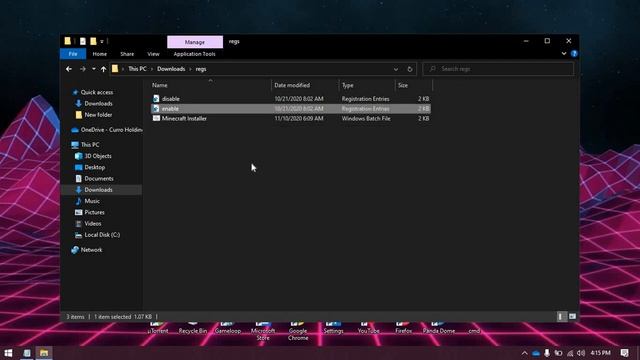Open the volume tray icon
Viewport: 640px width, 360px height.
[581, 353]
